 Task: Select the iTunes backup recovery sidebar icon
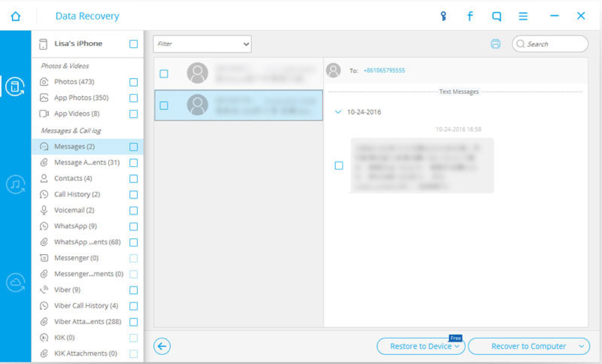pyautogui.click(x=15, y=185)
